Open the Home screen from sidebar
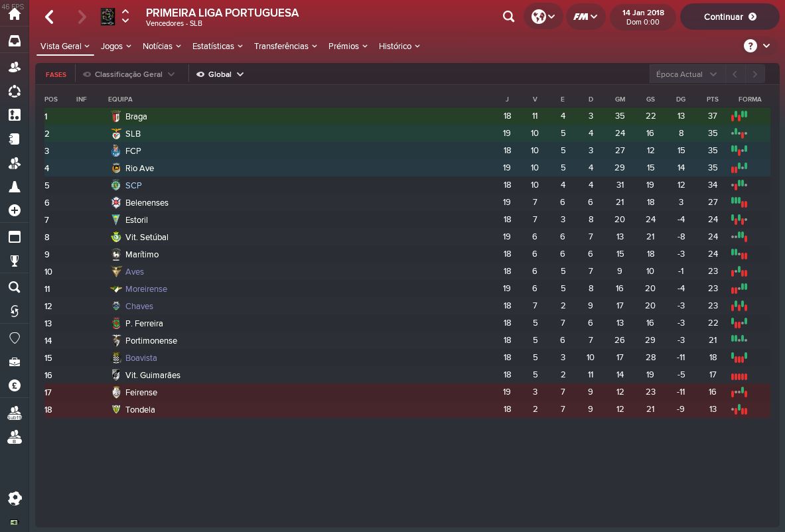 point(14,15)
